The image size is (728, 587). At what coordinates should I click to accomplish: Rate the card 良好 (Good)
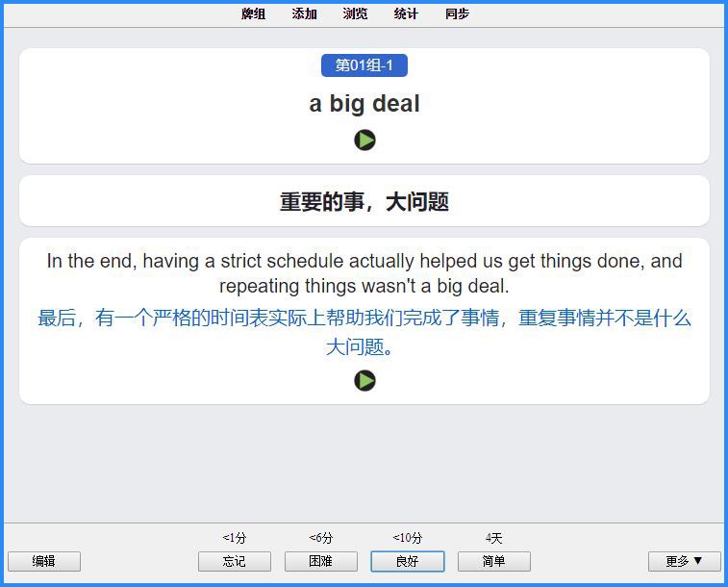(408, 561)
